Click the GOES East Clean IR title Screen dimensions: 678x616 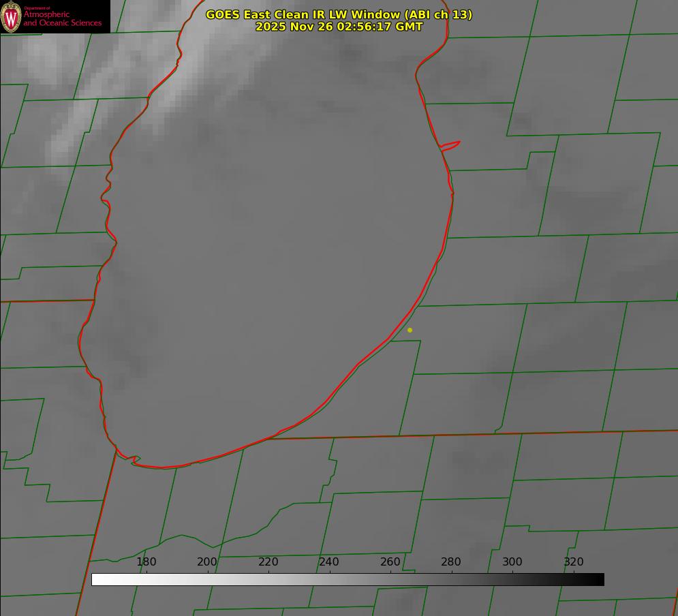[x=339, y=14]
